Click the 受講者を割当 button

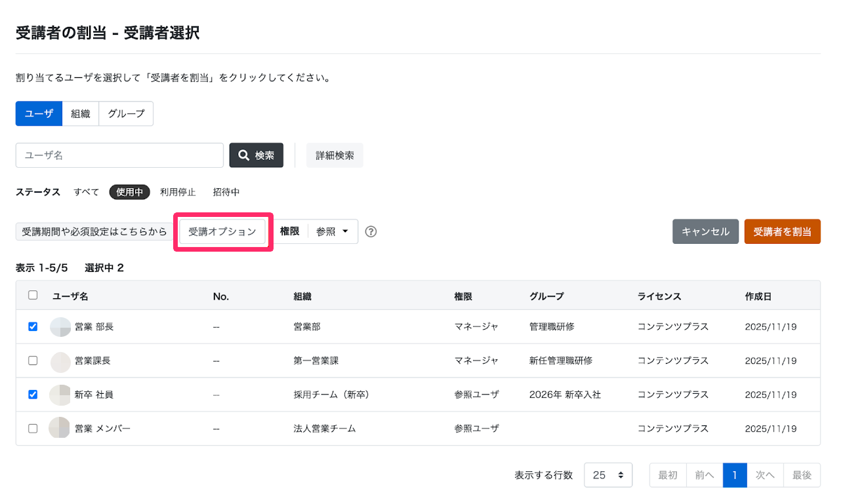click(x=782, y=231)
